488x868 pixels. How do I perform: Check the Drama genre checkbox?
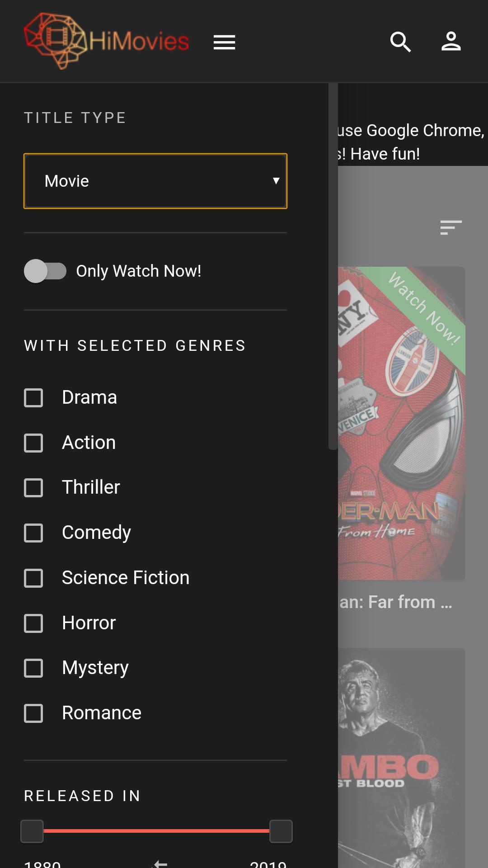coord(33,398)
